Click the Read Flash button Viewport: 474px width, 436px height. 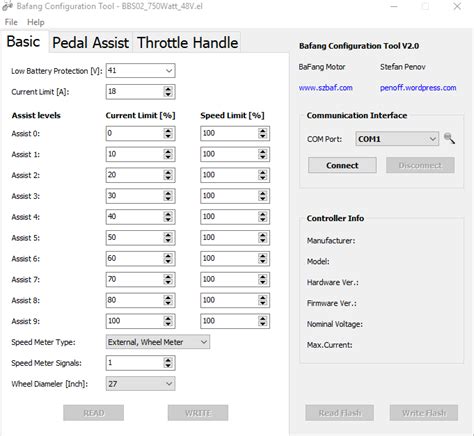pos(339,413)
